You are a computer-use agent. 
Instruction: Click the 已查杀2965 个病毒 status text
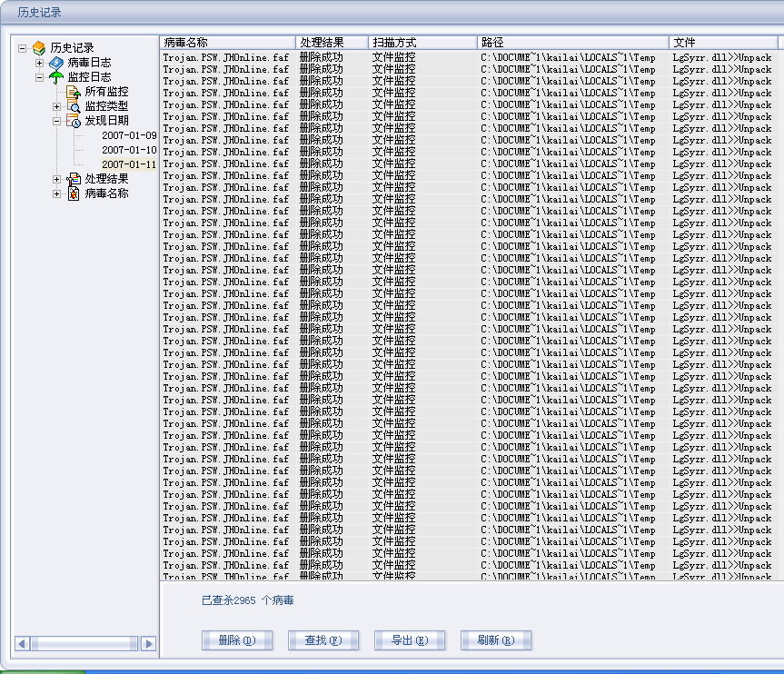[x=247, y=600]
